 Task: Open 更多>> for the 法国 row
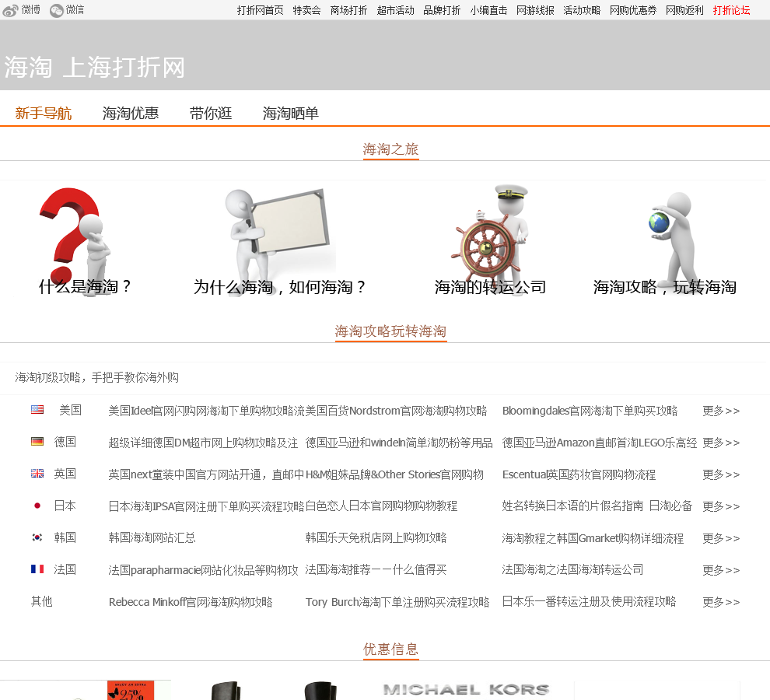point(721,570)
